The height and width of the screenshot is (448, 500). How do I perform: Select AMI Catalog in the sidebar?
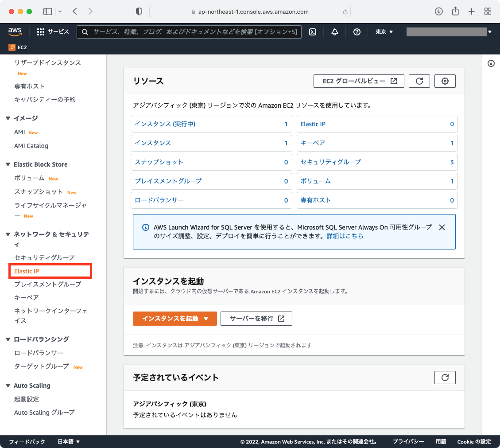coord(31,146)
